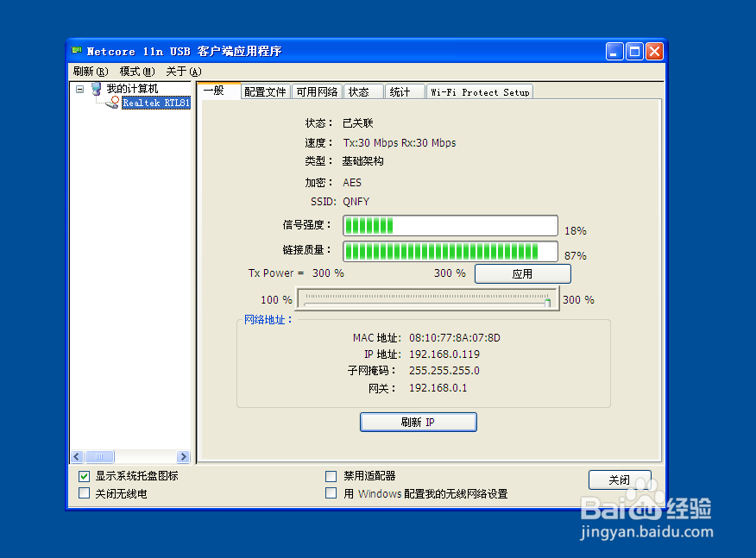Click the speed value Tx:30 Mbps Rx:30 Mbps

pyautogui.click(x=400, y=142)
